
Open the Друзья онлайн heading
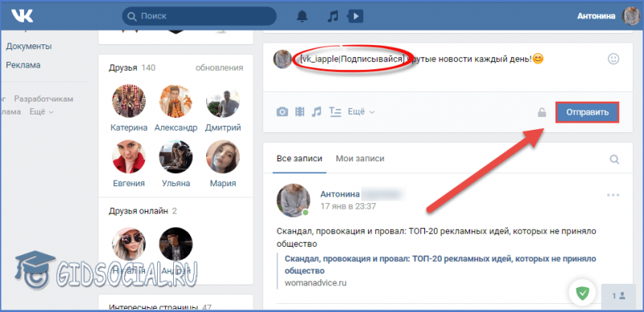pos(143,211)
